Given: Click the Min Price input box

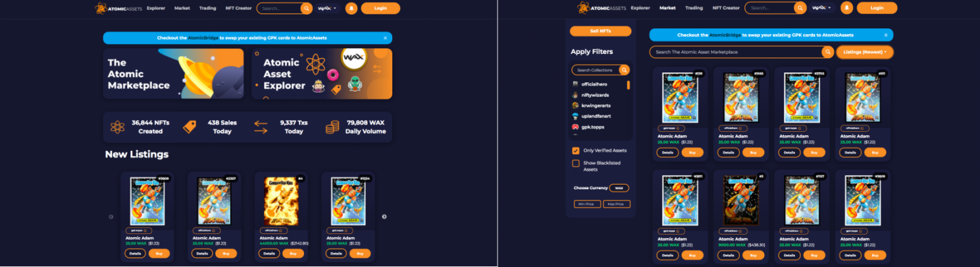Looking at the screenshot, I should pos(587,204).
